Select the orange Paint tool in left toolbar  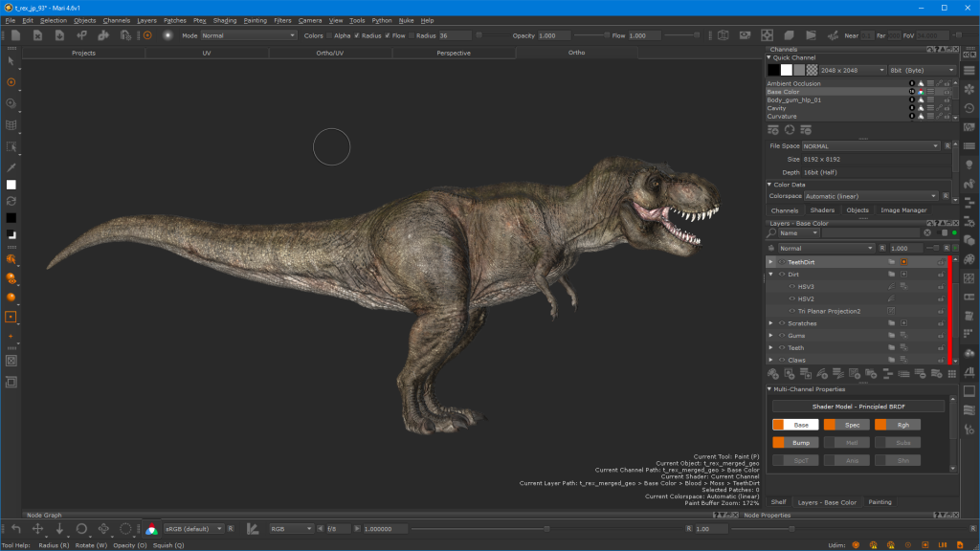point(11,82)
